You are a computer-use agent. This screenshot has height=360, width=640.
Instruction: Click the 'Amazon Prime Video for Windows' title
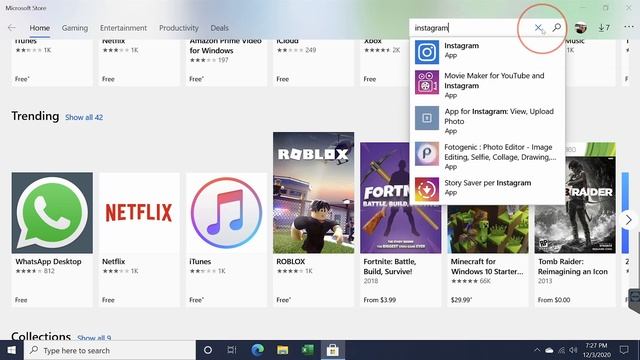[225, 46]
